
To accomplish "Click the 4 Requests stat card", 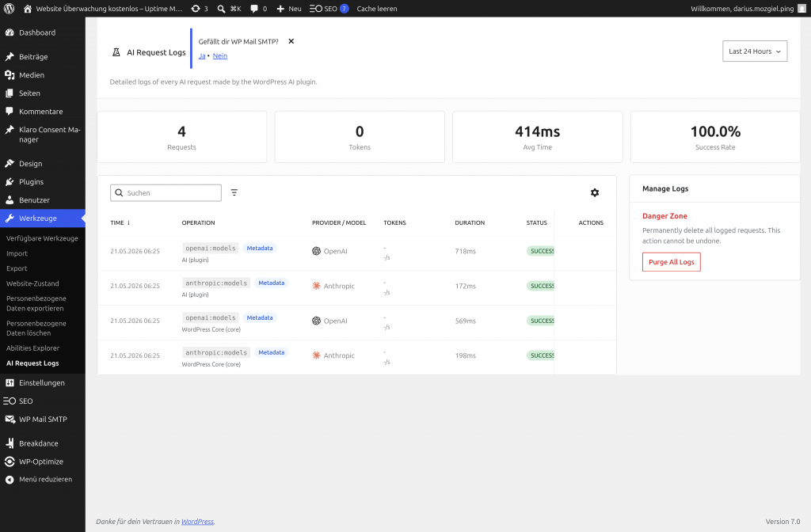I will click(181, 137).
